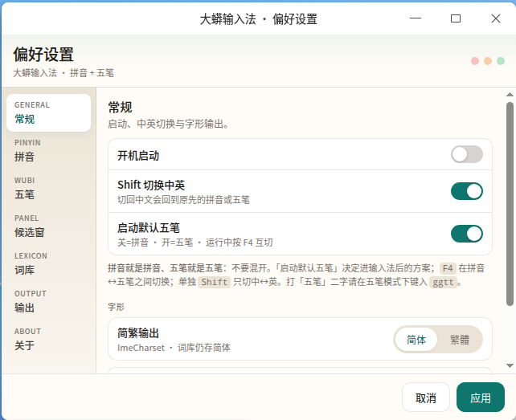Screen dimensions: 516x420
Task: Click the red dot in header
Action: 475,61
